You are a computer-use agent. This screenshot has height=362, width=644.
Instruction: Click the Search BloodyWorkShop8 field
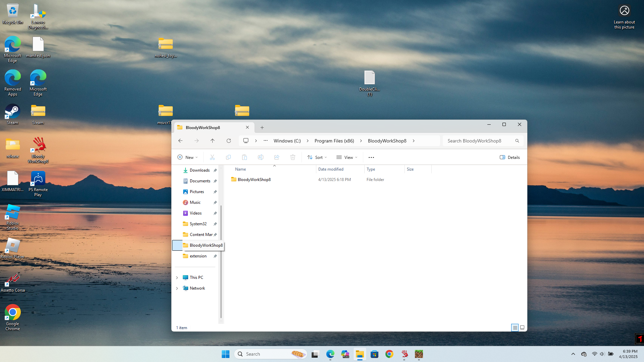coord(474,141)
